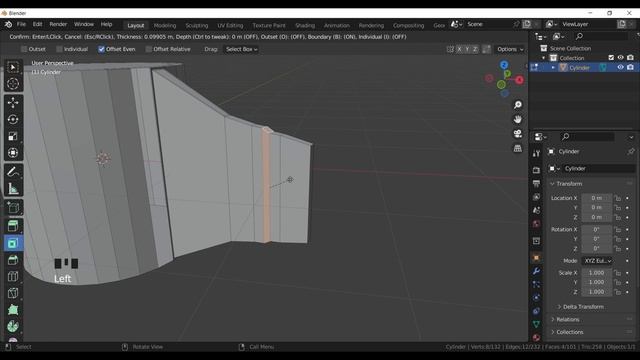This screenshot has height=360, width=640.
Task: Click the Zoom view magnifier icon
Action: pos(518,105)
